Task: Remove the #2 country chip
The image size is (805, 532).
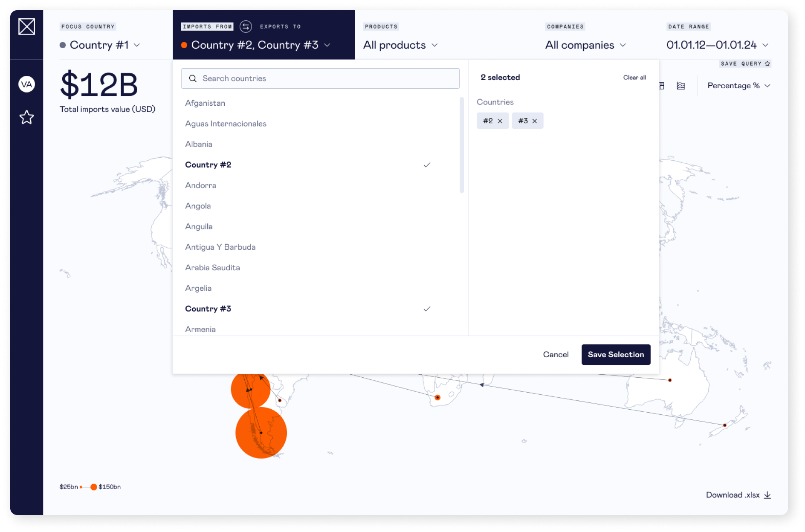Action: point(500,121)
